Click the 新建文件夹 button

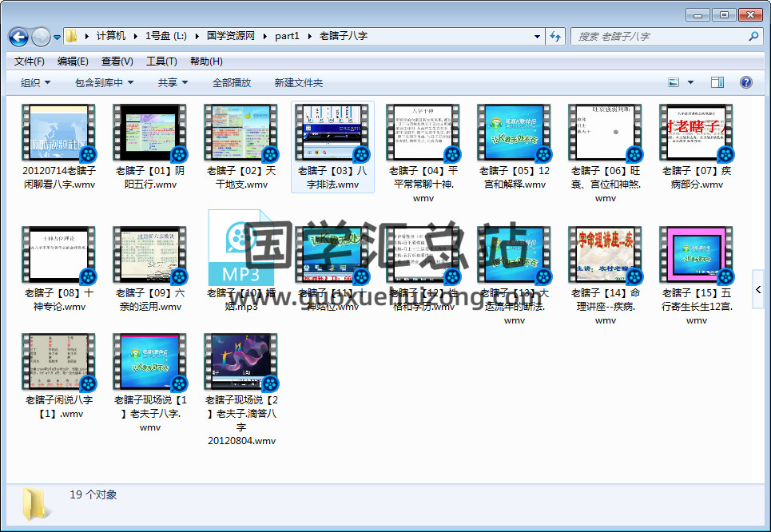(299, 82)
